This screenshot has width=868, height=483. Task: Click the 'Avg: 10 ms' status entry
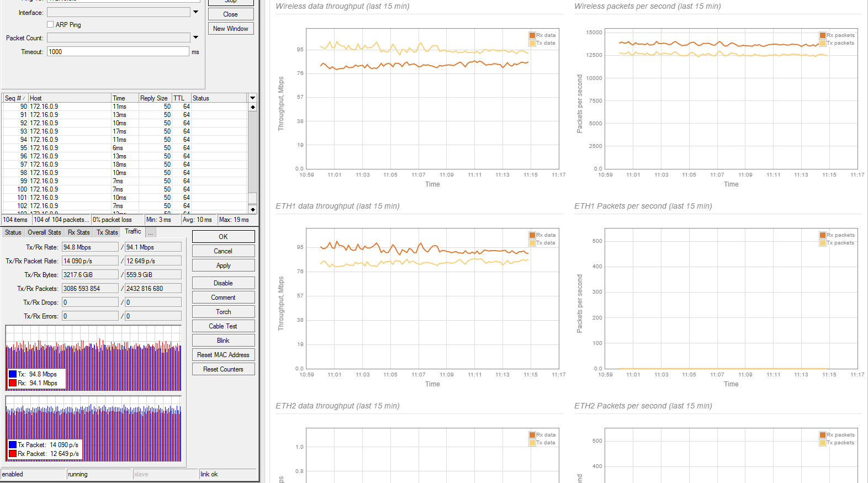[x=199, y=220]
